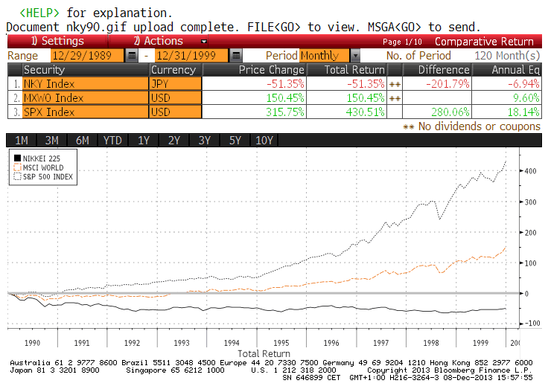Edit the MXWO Index security field
This screenshot has width=548, height=392.
click(x=86, y=98)
